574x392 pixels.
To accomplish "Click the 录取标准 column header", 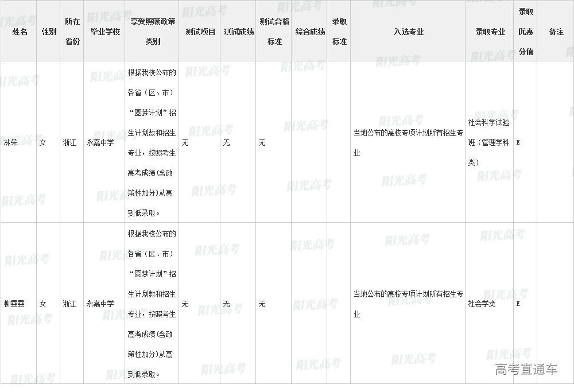I will pos(339,32).
